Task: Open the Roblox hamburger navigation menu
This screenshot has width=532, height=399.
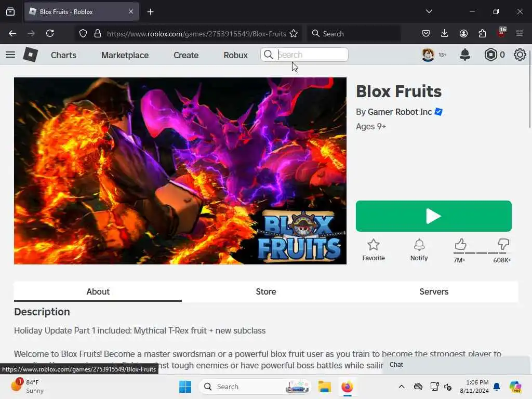Action: pos(10,55)
